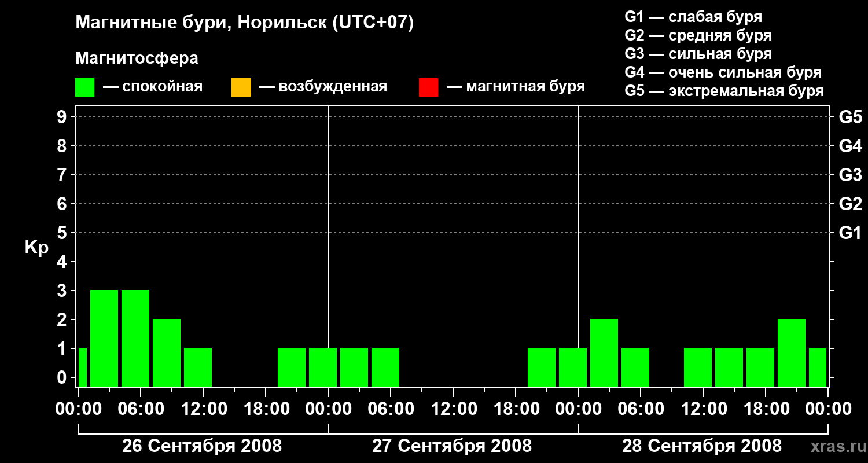This screenshot has width=868, height=463.
Task: Click '18:00' time label for 26 September
Action: [266, 409]
